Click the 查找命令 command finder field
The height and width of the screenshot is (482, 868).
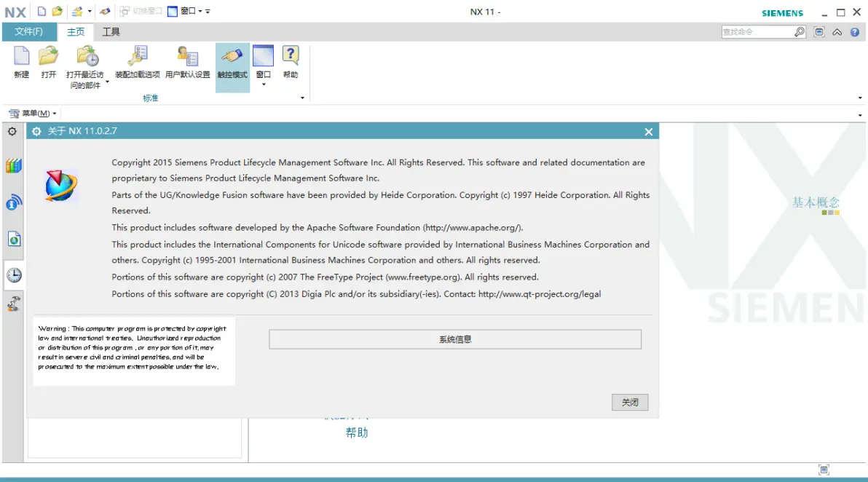[x=757, y=32]
